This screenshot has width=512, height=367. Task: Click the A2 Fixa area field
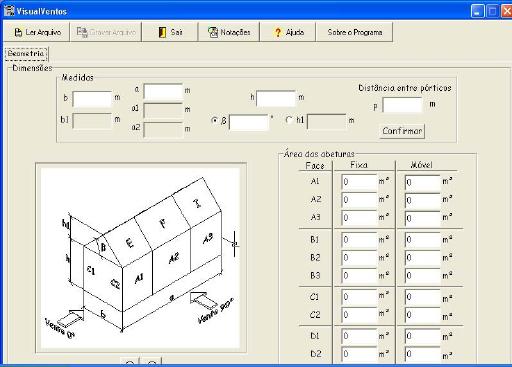click(x=359, y=200)
